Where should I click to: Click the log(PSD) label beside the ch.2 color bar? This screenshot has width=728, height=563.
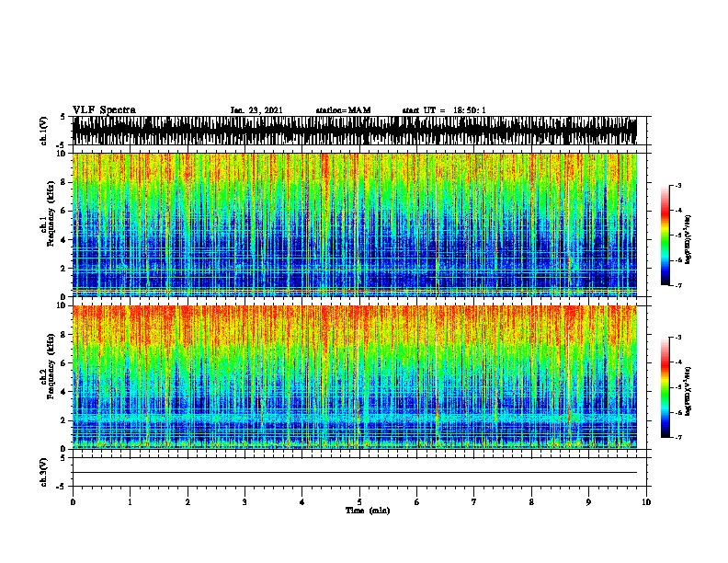pyautogui.click(x=688, y=391)
